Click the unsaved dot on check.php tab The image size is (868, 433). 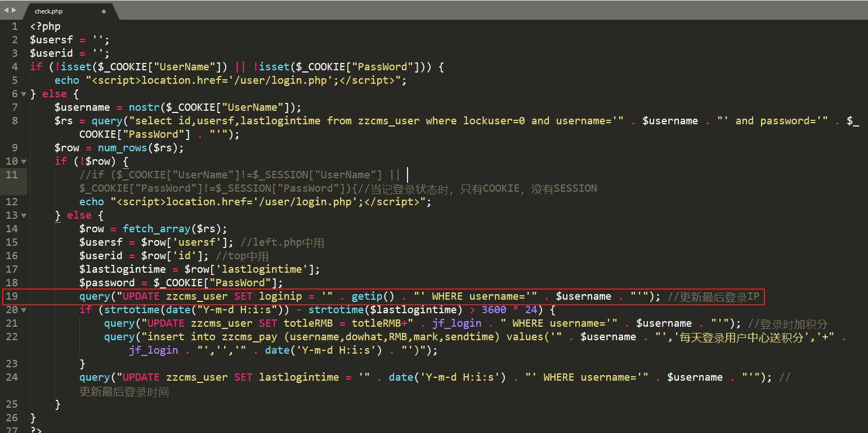(x=104, y=11)
